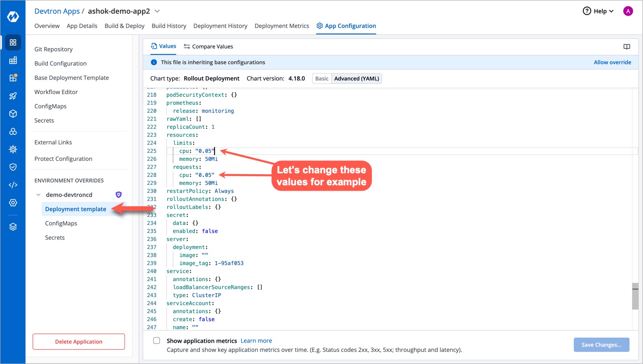
Task: Open the app name dropdown chevron
Action: click(157, 11)
